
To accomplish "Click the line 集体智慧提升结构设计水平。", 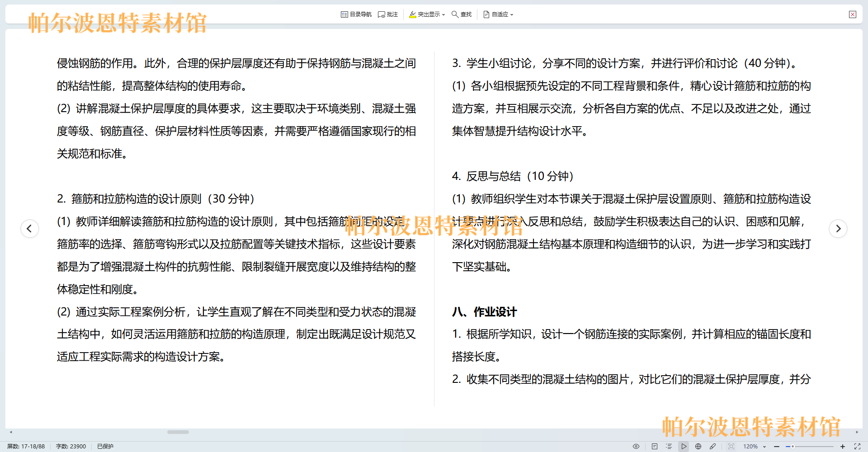I will (x=520, y=131).
